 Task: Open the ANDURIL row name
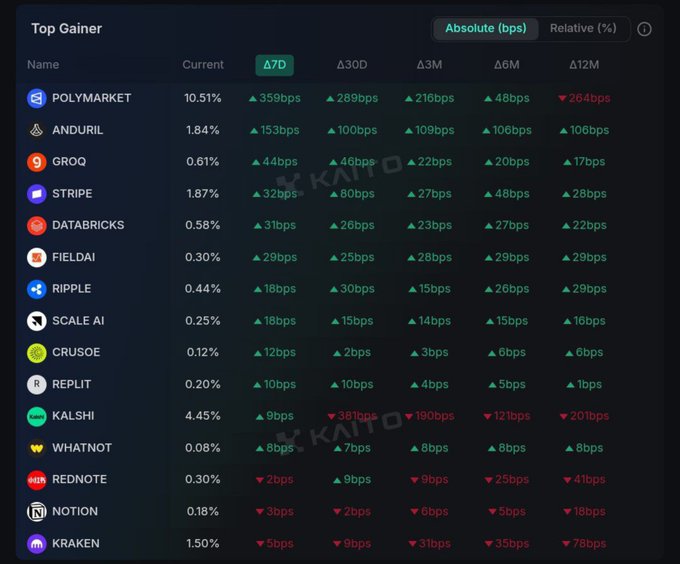point(78,130)
